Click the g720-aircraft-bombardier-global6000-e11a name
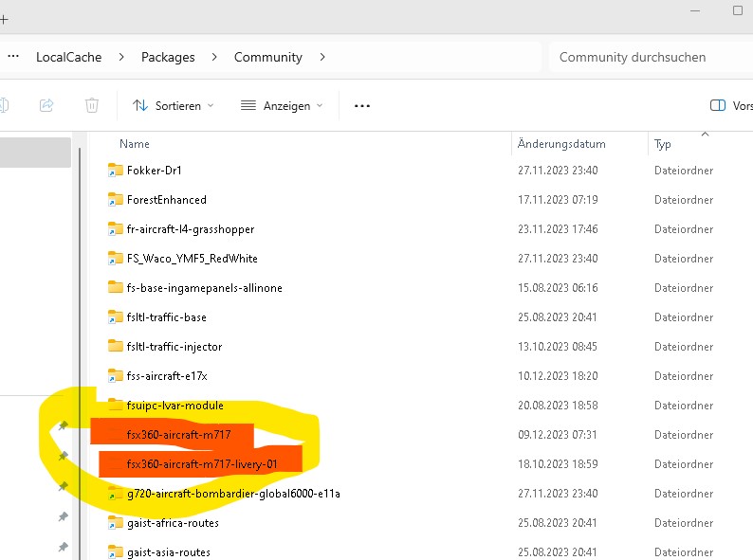Screen dimensions: 753x560 coord(233,494)
